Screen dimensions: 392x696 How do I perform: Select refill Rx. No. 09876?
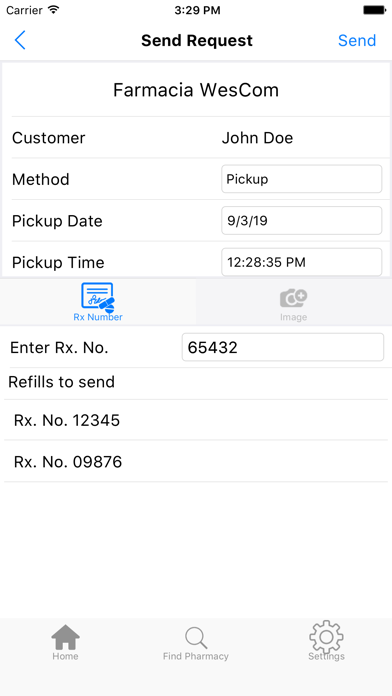[x=196, y=462]
